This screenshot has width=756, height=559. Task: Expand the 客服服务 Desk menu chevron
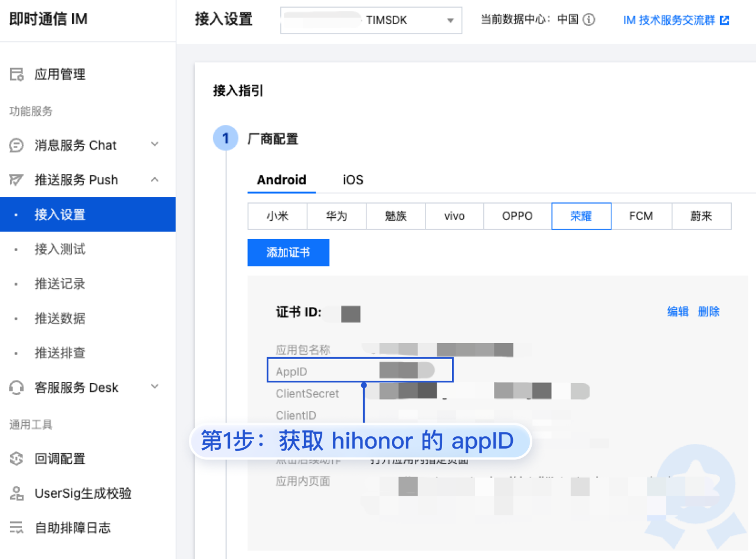pyautogui.click(x=155, y=387)
